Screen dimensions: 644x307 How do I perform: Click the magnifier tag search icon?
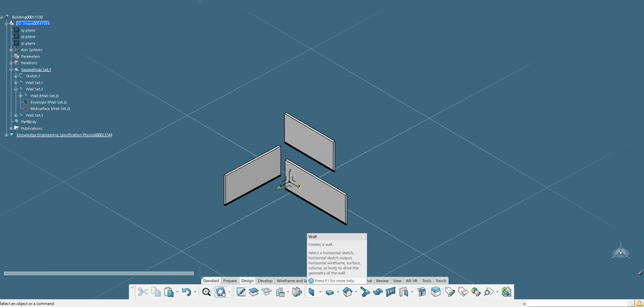click(x=488, y=292)
